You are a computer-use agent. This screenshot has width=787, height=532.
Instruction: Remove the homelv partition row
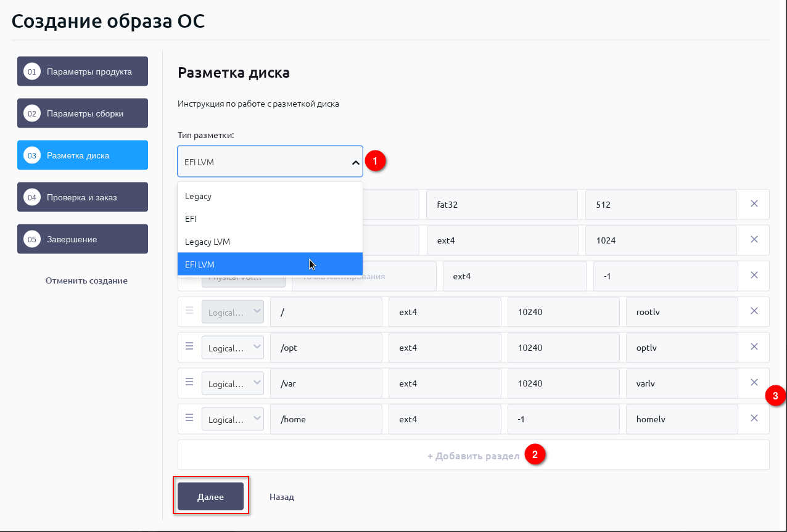click(x=754, y=419)
